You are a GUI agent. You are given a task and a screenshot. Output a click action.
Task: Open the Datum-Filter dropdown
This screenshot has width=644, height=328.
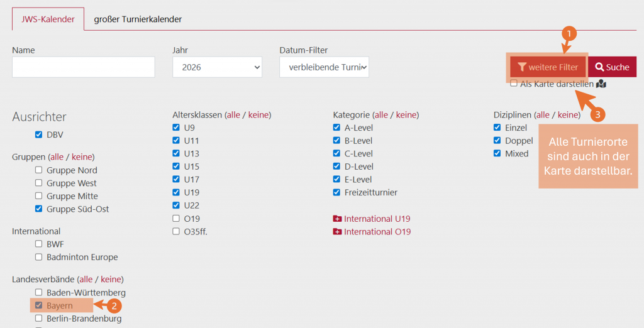[324, 67]
